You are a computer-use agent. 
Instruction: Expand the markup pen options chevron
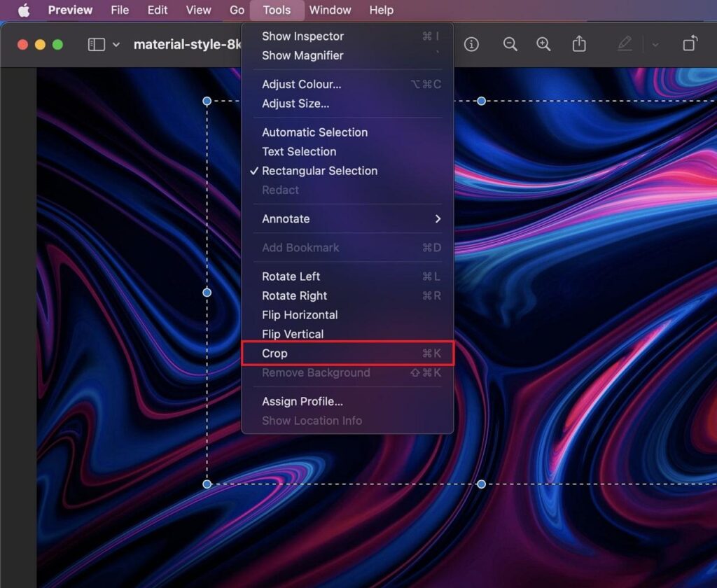tap(655, 45)
